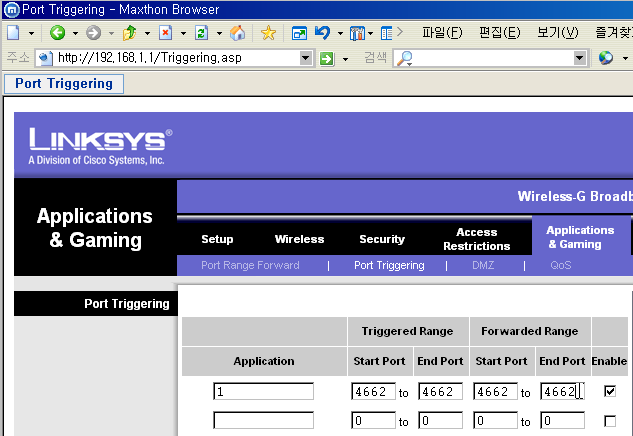Viewport: 633px width, 436px height.
Task: Click the grey forward arrow icon
Action: tap(93, 33)
